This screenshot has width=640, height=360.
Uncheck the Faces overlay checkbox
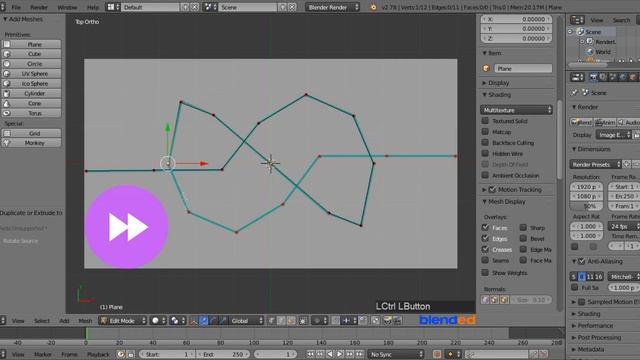pyautogui.click(x=485, y=227)
